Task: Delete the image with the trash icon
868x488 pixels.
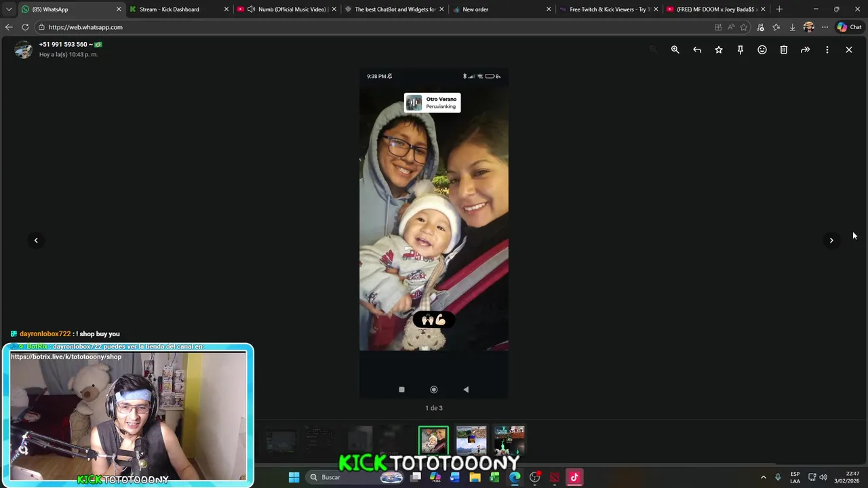Action: pos(784,49)
